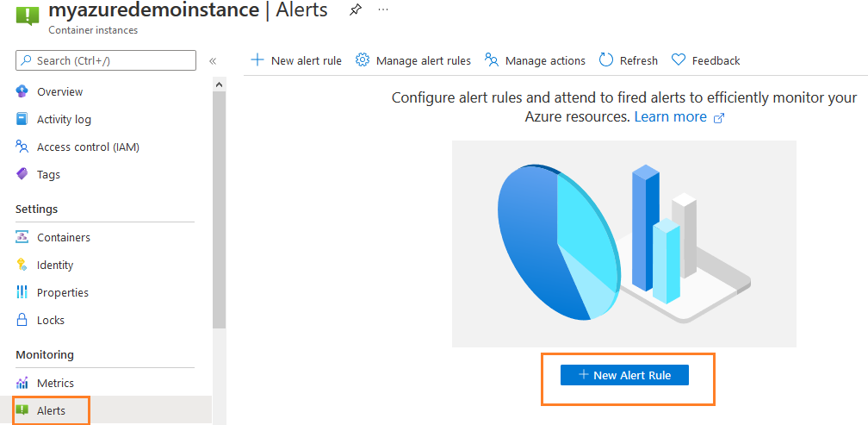Collapse the sidebar with double chevron

point(213,60)
